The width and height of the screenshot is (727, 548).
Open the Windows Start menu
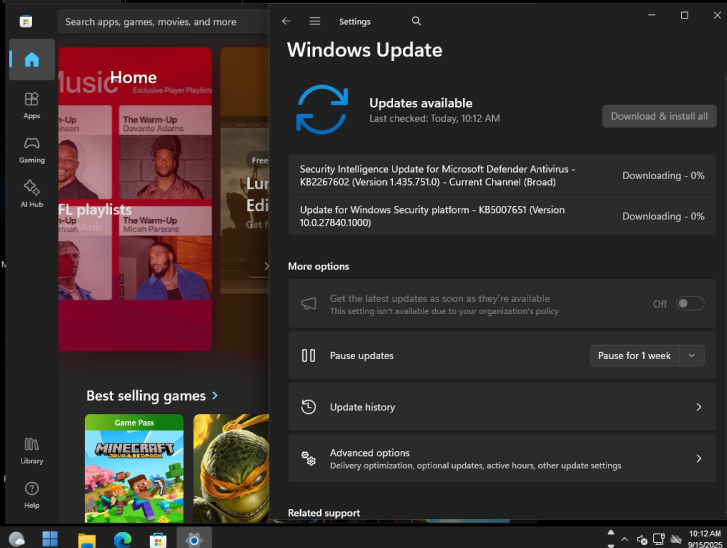click(x=50, y=539)
